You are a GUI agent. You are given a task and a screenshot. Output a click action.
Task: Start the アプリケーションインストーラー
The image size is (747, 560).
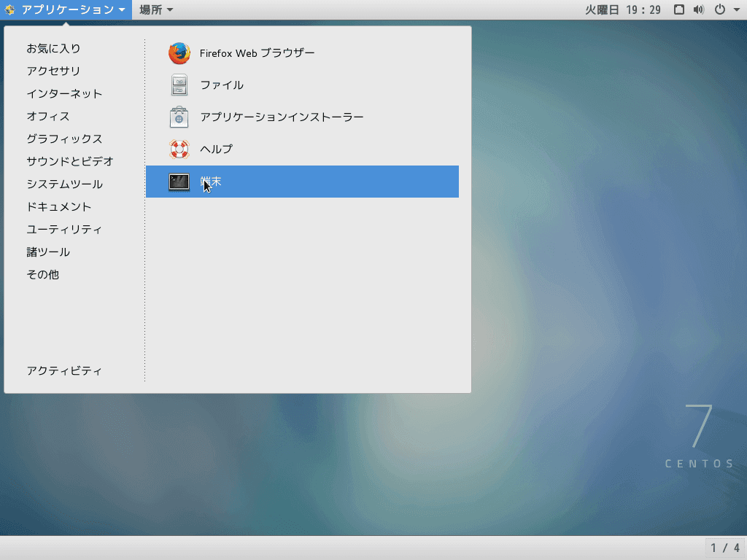(x=282, y=117)
